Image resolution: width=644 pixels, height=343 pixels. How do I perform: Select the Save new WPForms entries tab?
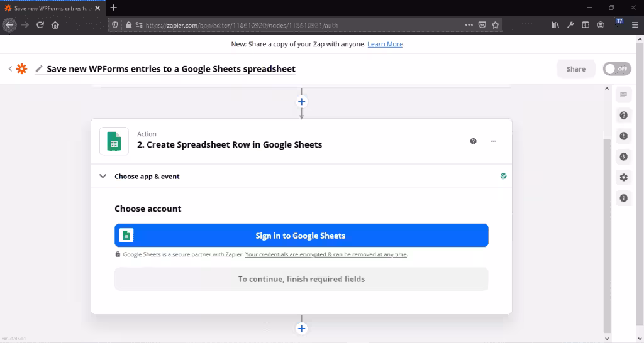[52, 8]
